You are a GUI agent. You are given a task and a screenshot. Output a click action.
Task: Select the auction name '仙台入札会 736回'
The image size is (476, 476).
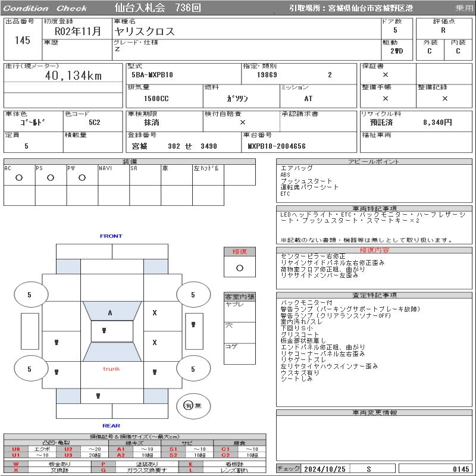(x=158, y=8)
